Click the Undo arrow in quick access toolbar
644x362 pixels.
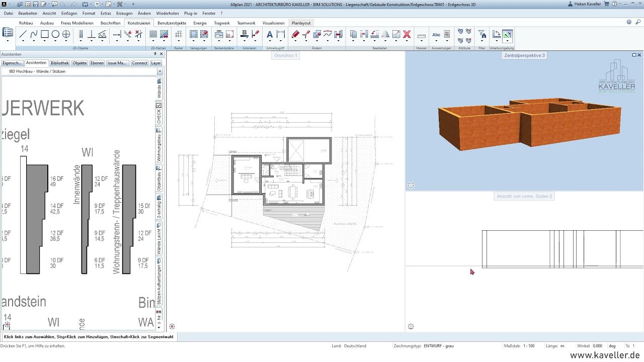(x=63, y=4)
